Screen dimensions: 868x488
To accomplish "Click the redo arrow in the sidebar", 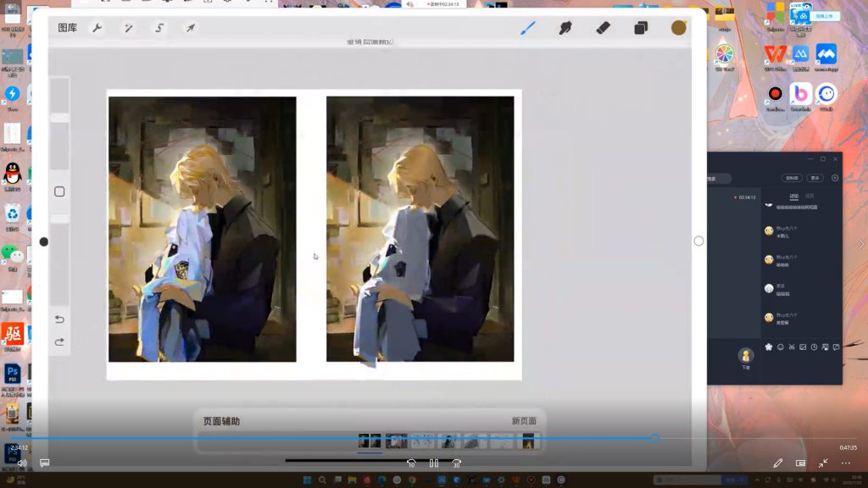I will [x=59, y=341].
